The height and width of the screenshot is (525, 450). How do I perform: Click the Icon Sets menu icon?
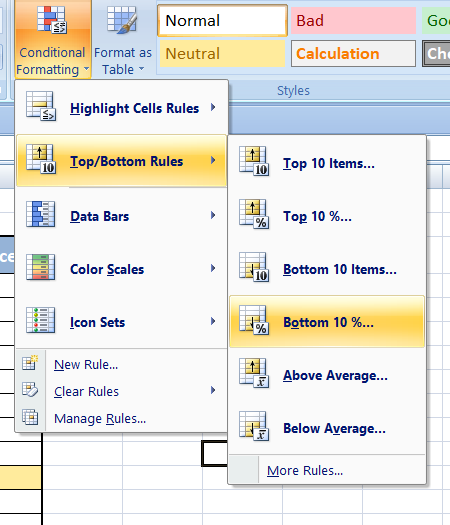click(41, 320)
